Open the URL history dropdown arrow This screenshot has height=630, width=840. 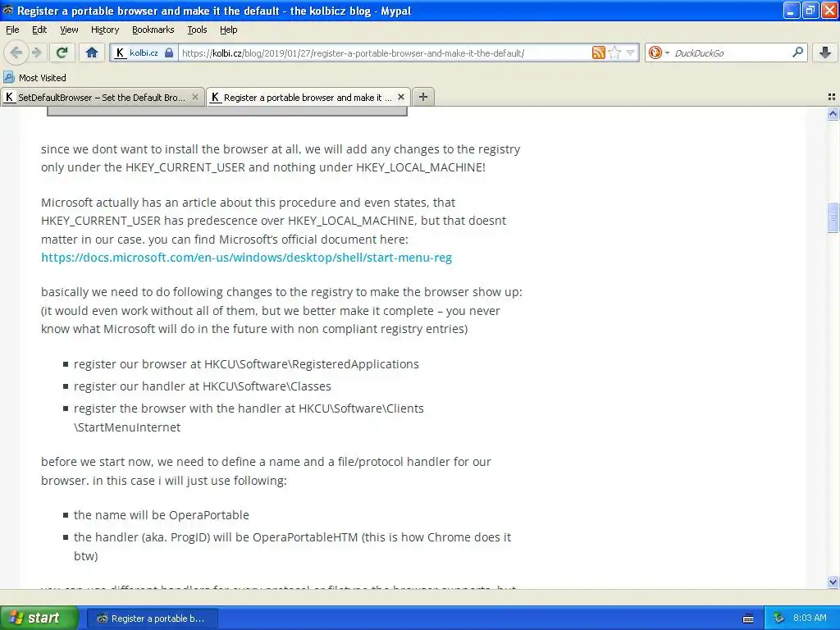coord(631,52)
